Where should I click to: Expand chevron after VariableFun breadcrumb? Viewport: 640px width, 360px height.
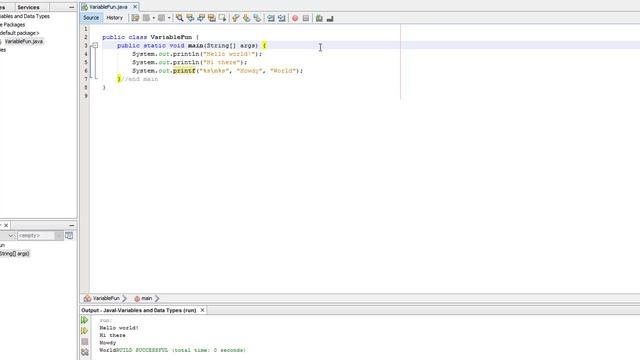(x=125, y=298)
